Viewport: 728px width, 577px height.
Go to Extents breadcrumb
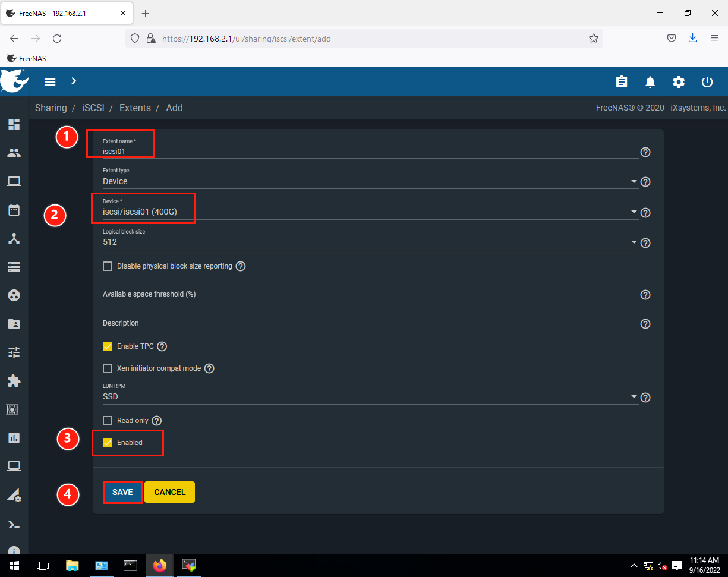pos(135,108)
